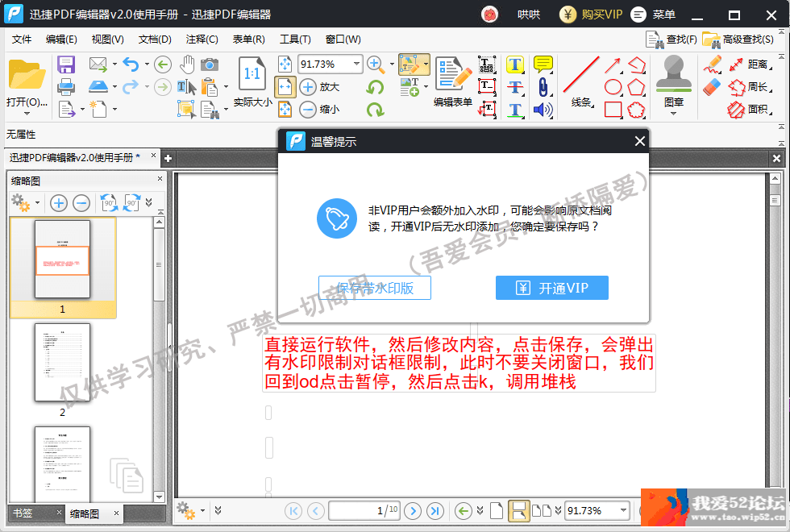Screen dimensions: 790x532
Task: Expand thumbnail options gear dropdown
Action: [x=37, y=203]
